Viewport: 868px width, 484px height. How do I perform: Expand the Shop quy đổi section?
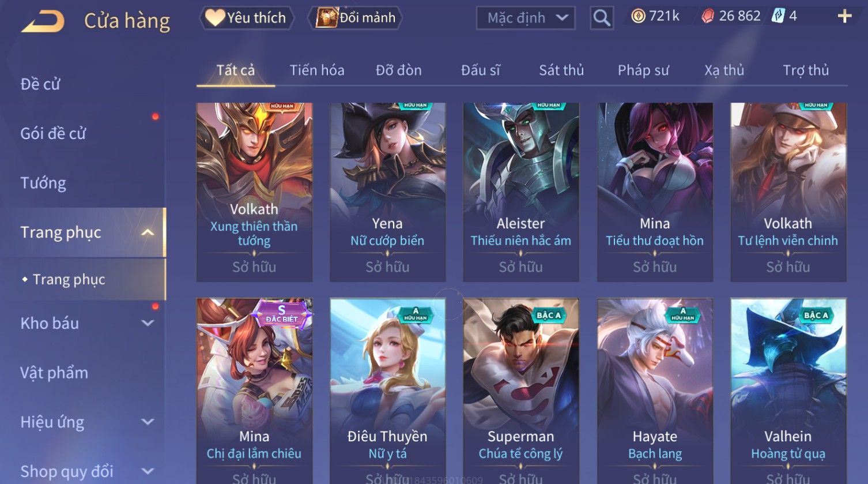click(148, 471)
